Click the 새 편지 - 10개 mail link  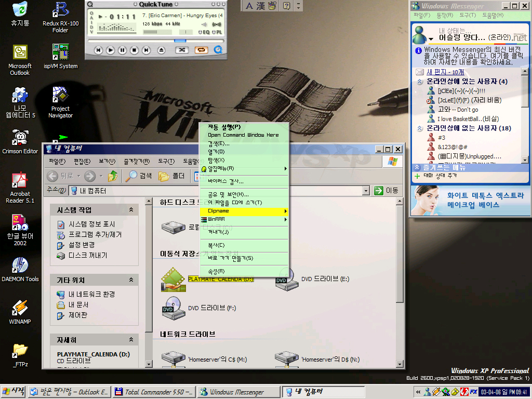[445, 72]
